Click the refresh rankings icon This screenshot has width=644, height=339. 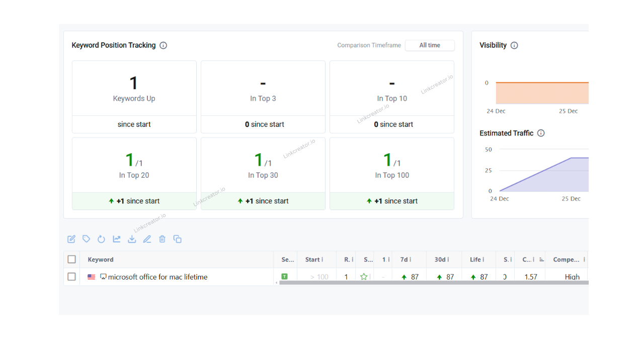tap(101, 239)
